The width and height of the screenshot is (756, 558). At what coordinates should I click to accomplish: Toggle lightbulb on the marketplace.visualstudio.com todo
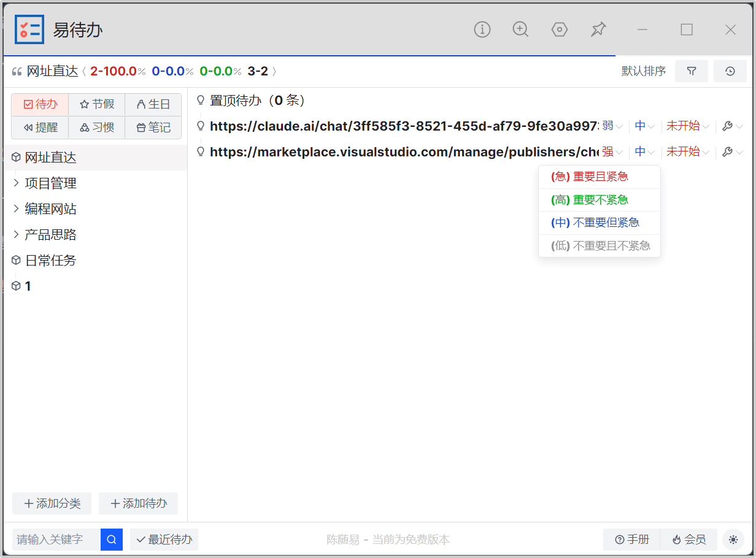200,151
